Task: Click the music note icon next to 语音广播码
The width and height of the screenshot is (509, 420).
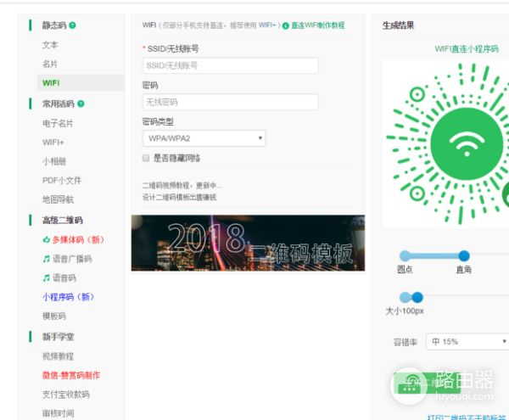Action: point(47,259)
